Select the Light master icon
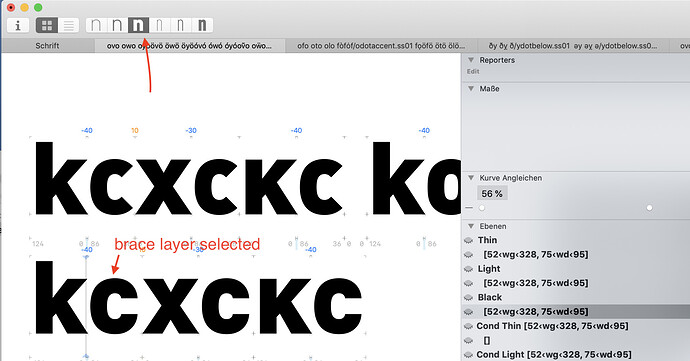Screen dimensions: 690x361 tap(117, 26)
